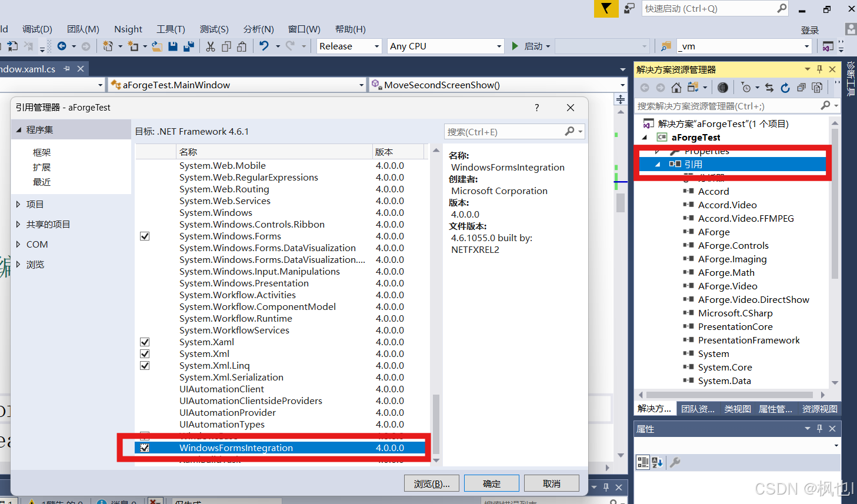Click the Show All Files icon

tap(817, 88)
